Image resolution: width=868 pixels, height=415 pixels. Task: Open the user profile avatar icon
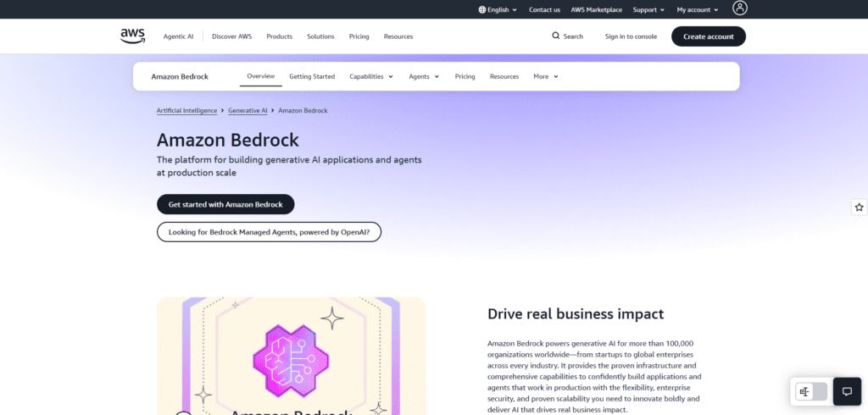coord(739,8)
